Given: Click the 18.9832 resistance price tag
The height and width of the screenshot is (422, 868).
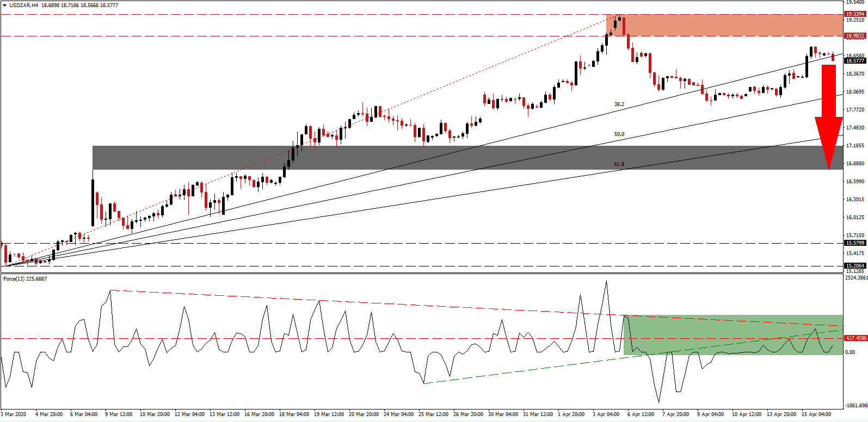Looking at the screenshot, I should (x=855, y=36).
